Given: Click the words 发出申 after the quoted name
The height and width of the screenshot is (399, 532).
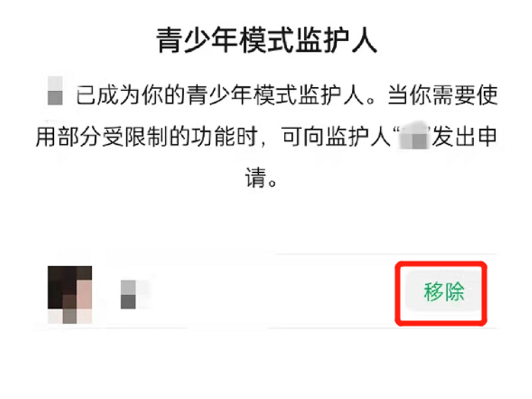Looking at the screenshot, I should (464, 137).
